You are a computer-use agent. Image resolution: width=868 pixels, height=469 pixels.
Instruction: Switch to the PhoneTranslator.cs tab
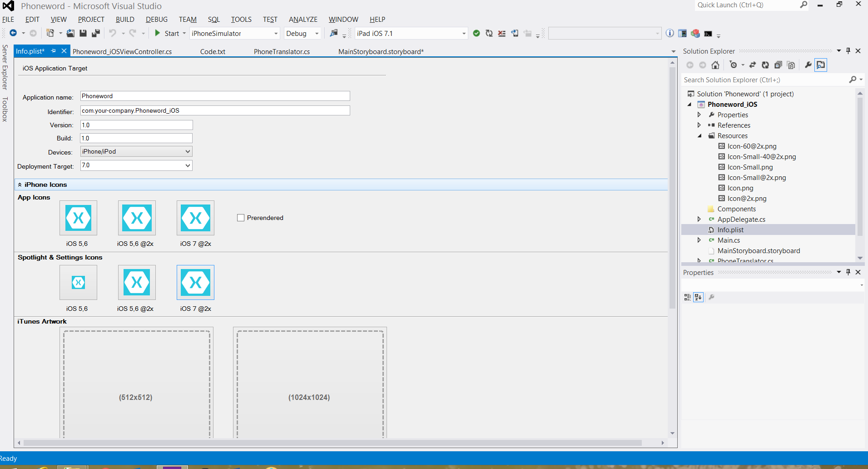coord(282,52)
